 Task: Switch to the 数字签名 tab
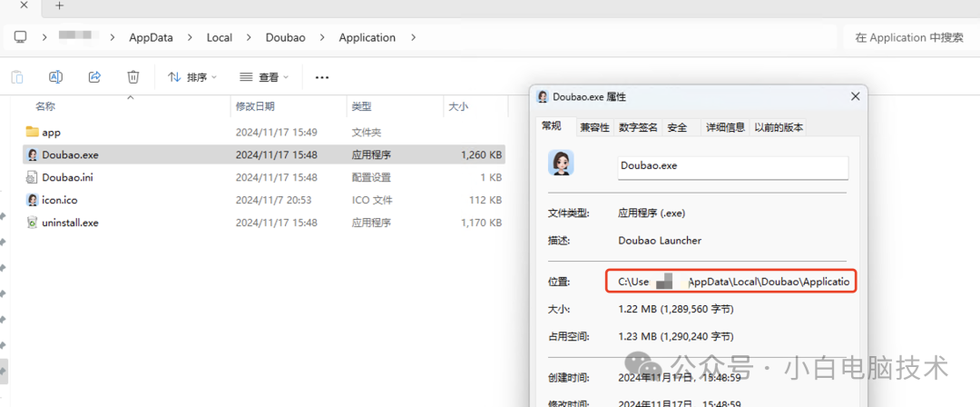(x=638, y=127)
